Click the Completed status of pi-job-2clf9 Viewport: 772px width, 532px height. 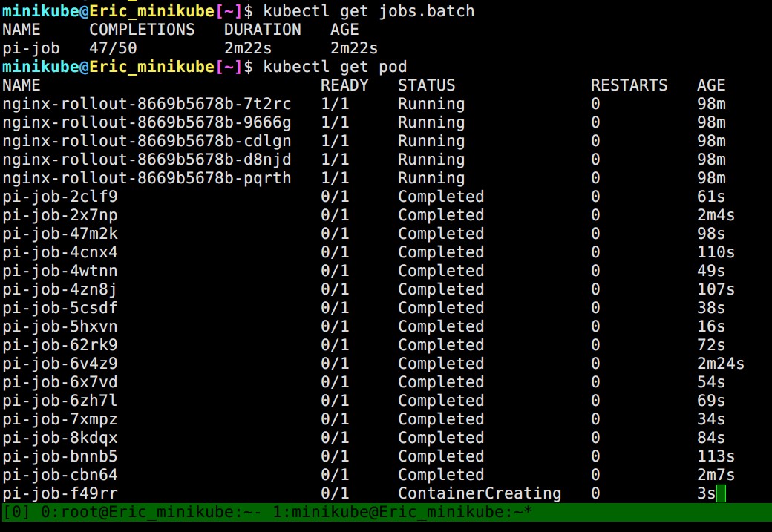pyautogui.click(x=441, y=197)
